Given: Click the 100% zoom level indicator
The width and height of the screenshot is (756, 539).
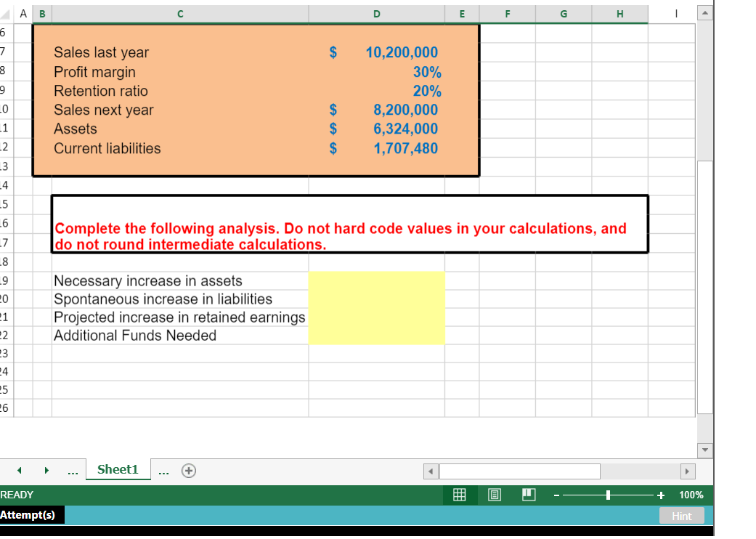Looking at the screenshot, I should tap(691, 495).
